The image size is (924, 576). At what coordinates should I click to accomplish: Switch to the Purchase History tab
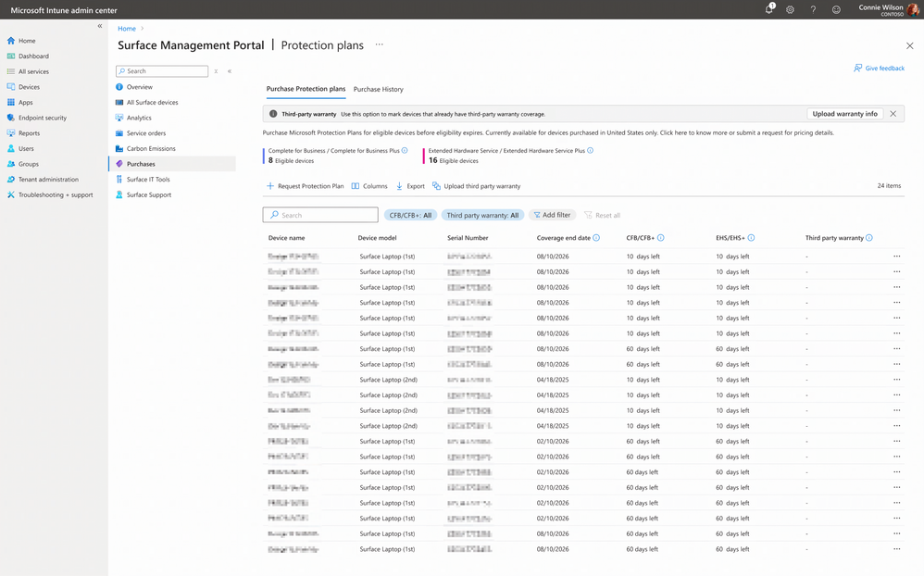379,89
